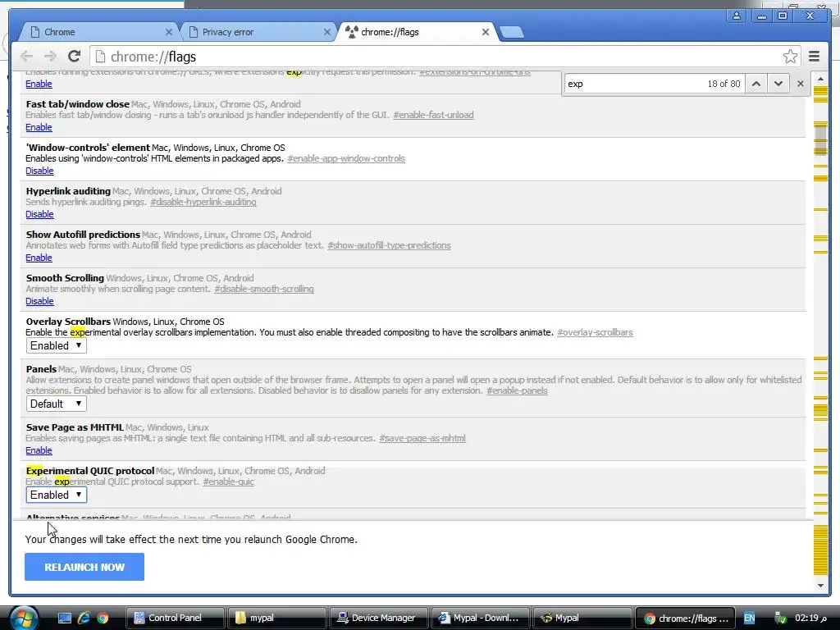Open mypal folder taskbar window

click(x=276, y=619)
